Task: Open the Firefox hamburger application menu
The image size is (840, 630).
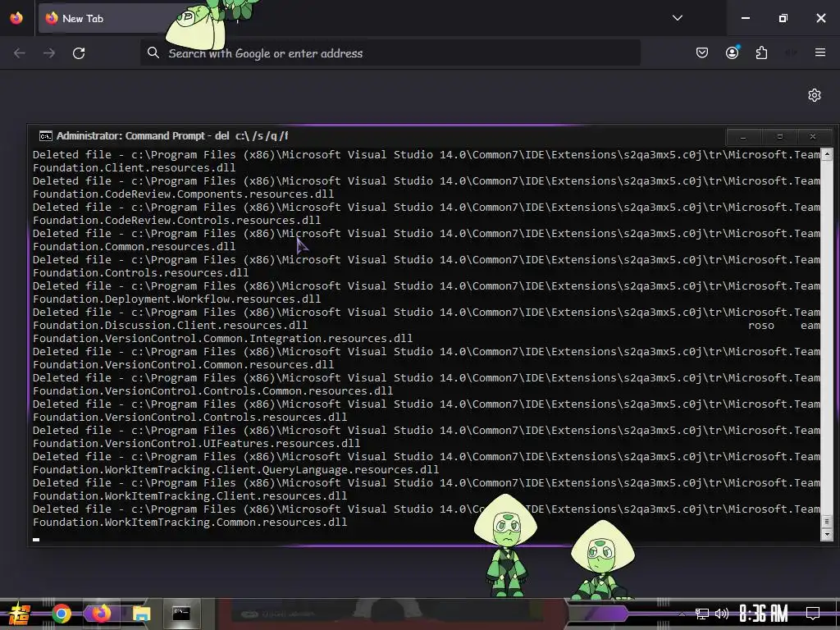Action: (819, 52)
